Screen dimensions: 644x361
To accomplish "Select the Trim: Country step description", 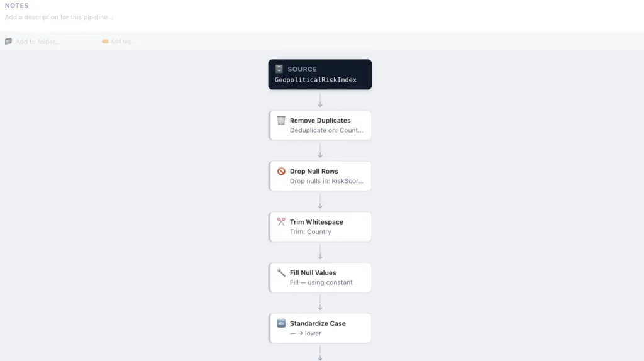I will click(311, 232).
